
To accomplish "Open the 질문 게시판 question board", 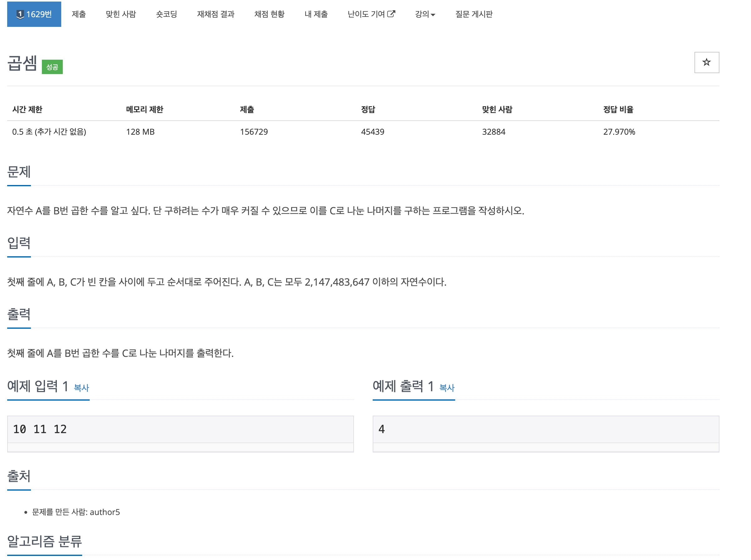I will coord(474,15).
